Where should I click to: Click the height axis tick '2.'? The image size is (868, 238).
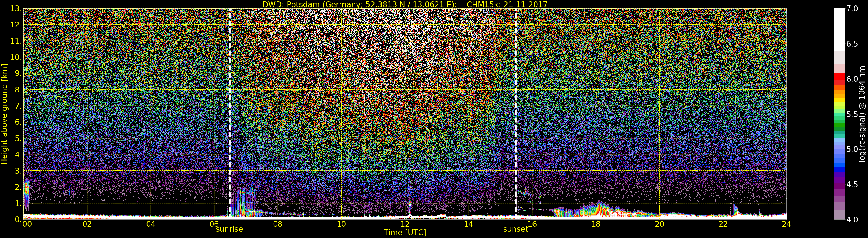tap(18, 187)
